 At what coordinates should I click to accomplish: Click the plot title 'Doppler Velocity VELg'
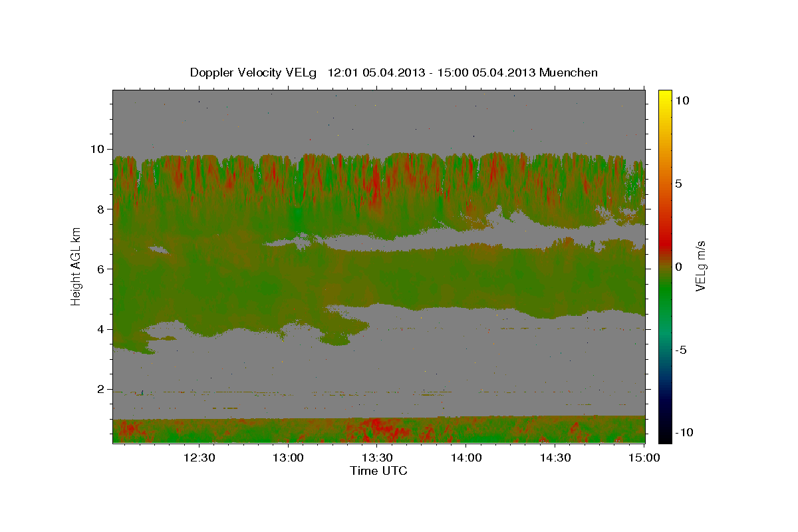pos(253,72)
